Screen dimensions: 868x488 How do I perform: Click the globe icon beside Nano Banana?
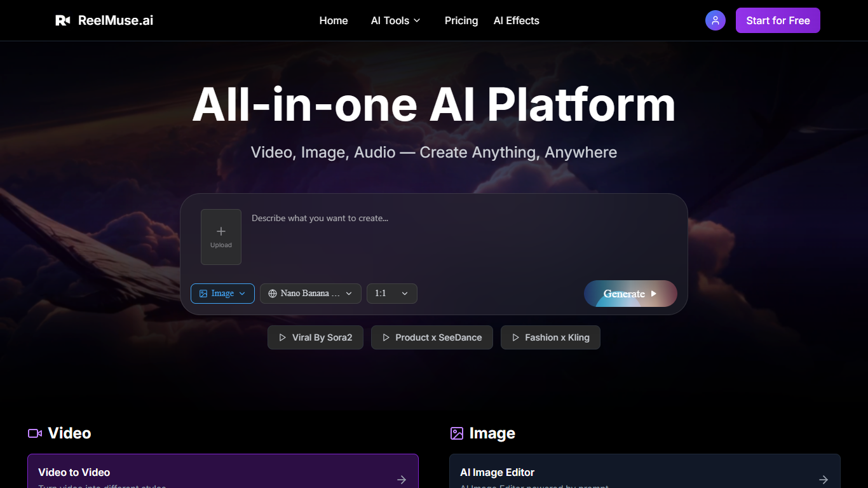(x=272, y=293)
